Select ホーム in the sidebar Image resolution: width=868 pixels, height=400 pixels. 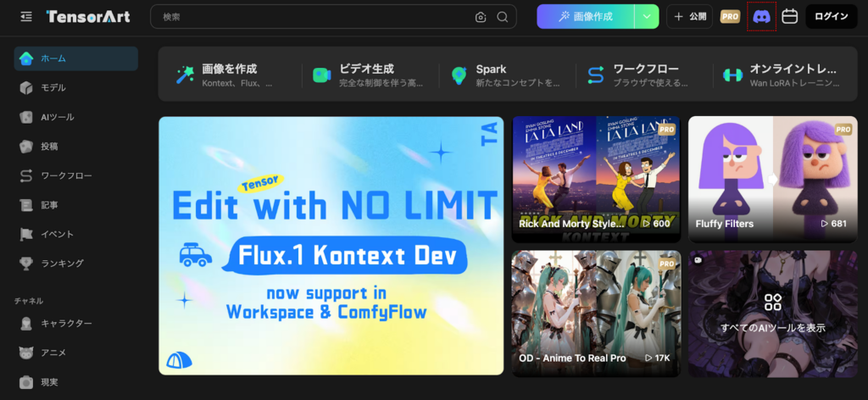tap(75, 58)
